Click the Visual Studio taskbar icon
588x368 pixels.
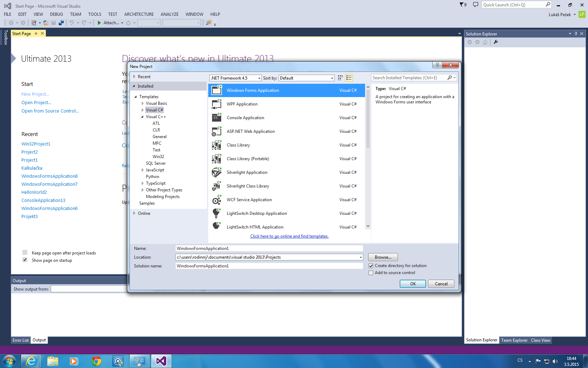click(x=161, y=361)
